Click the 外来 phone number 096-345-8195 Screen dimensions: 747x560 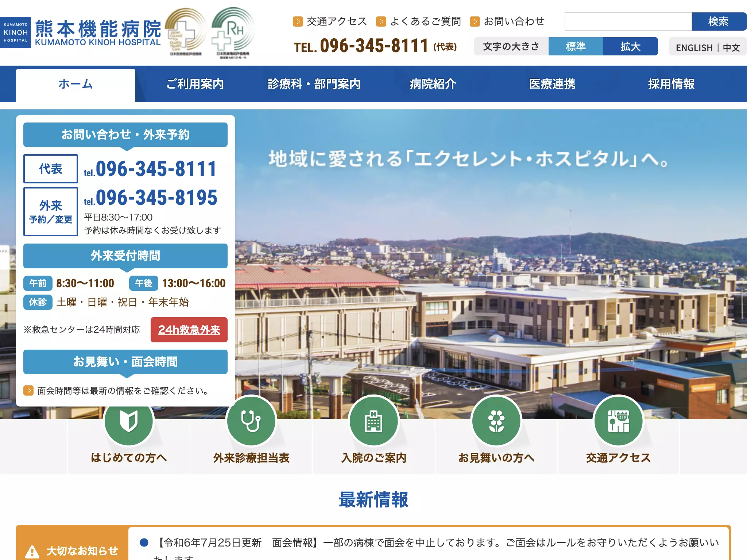(151, 198)
